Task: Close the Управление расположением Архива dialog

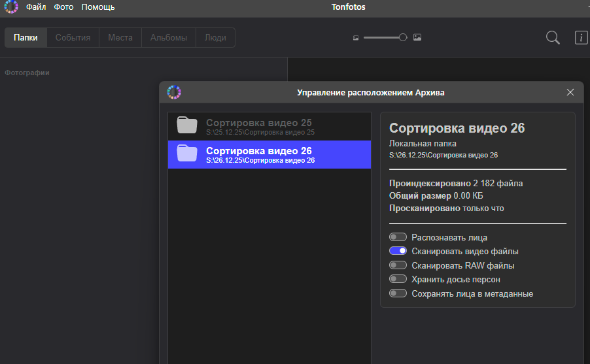Action: point(570,93)
